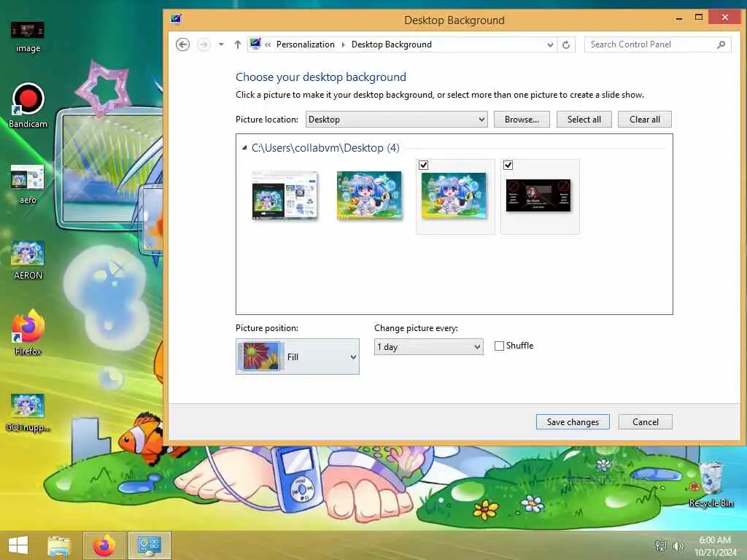The image size is (747, 560).
Task: Select the browser screenshot thumbnail
Action: pyautogui.click(x=285, y=195)
